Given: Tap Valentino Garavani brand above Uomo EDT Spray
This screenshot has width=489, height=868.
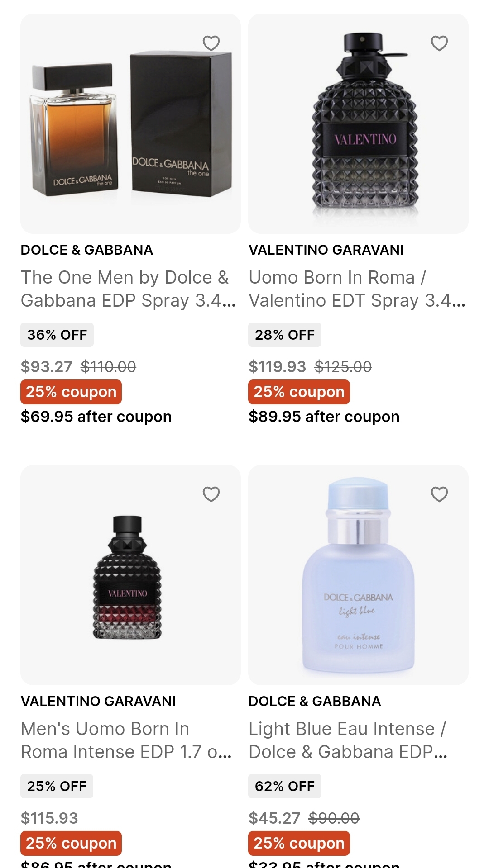Looking at the screenshot, I should (326, 250).
